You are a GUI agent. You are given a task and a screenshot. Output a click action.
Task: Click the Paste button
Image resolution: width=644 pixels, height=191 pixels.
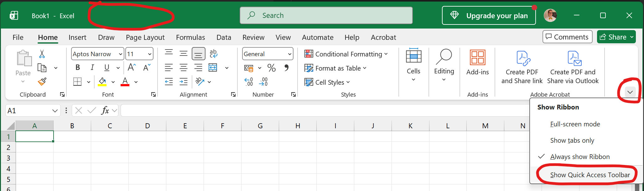[x=23, y=63]
